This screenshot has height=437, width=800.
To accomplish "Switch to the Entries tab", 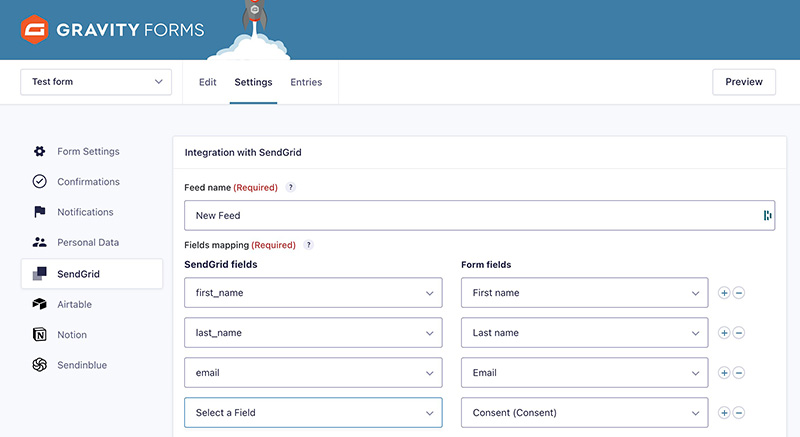I will (x=306, y=82).
